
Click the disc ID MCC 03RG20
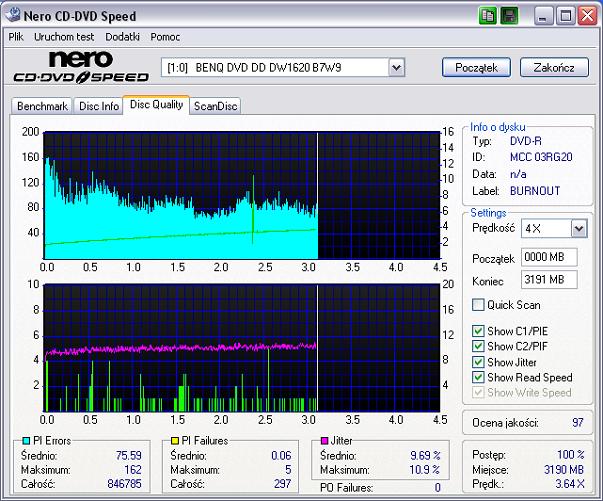541,157
